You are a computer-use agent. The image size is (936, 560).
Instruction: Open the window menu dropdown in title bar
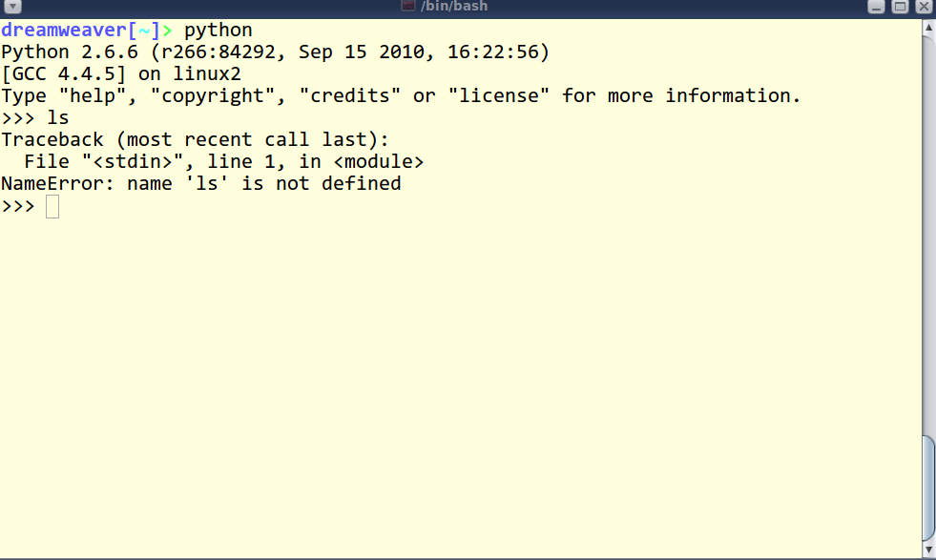tap(12, 7)
